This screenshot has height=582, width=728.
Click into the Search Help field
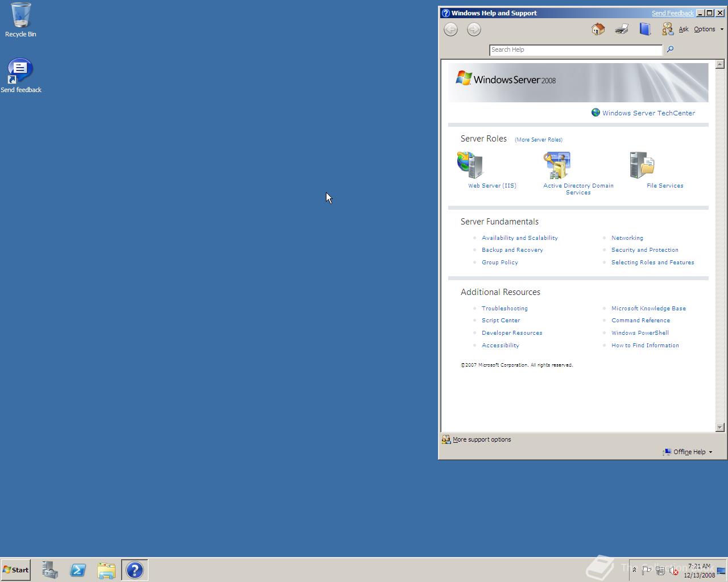(x=576, y=50)
